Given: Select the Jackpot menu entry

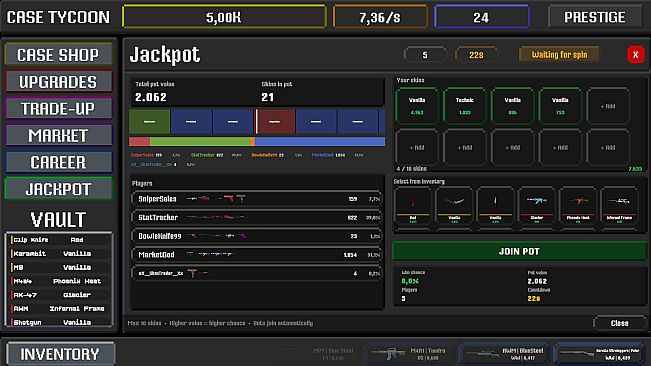Looking at the screenshot, I should point(58,189).
